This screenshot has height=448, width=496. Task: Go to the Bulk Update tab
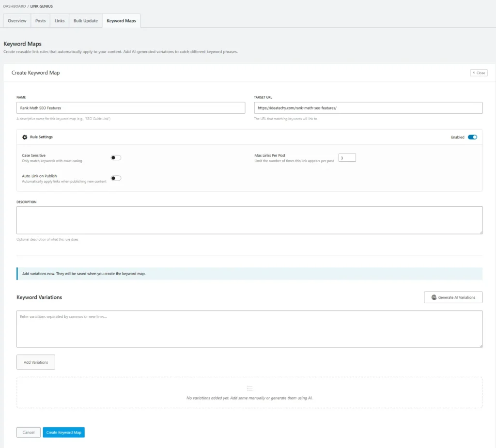coord(85,21)
